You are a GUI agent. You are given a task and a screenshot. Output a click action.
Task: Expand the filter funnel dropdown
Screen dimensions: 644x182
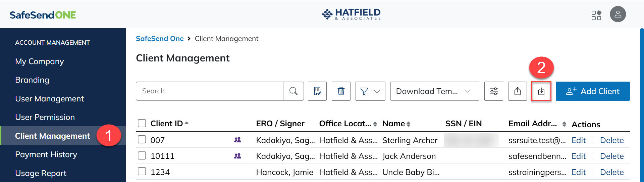(x=370, y=91)
